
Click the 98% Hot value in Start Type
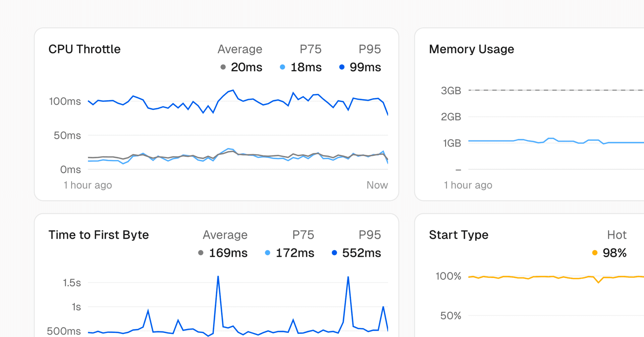(x=614, y=253)
